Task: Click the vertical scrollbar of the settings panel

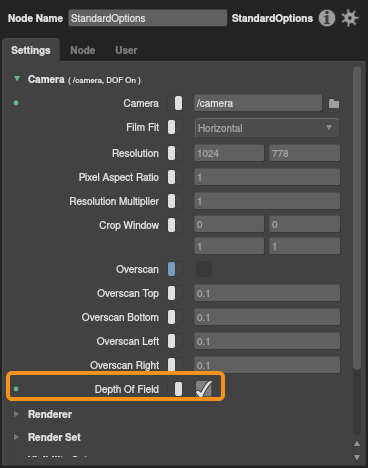Action: 357,218
